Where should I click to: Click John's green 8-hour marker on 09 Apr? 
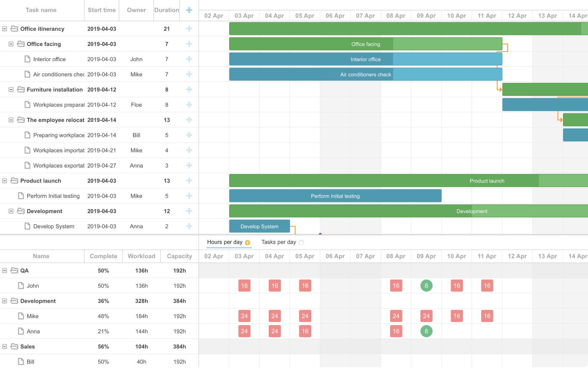click(x=426, y=286)
